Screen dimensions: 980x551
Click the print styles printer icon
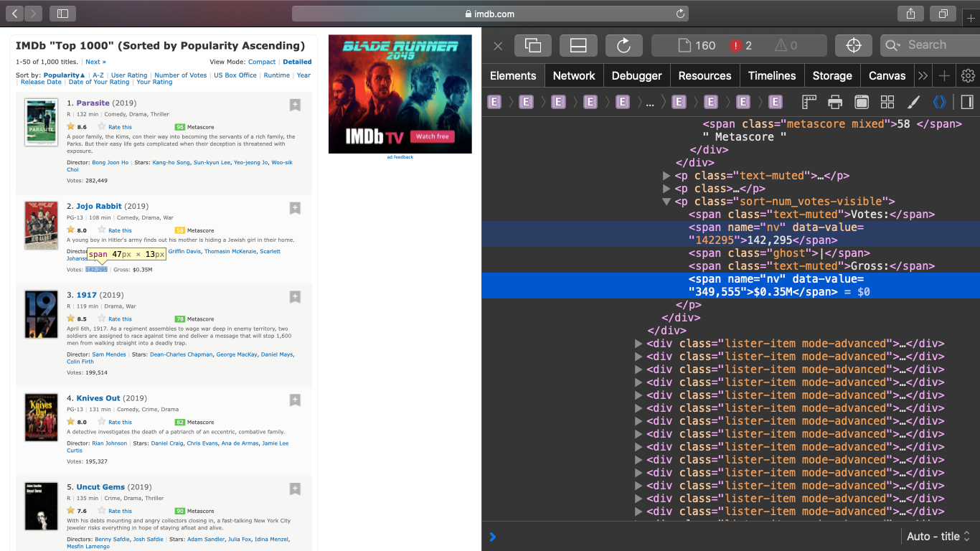click(835, 102)
